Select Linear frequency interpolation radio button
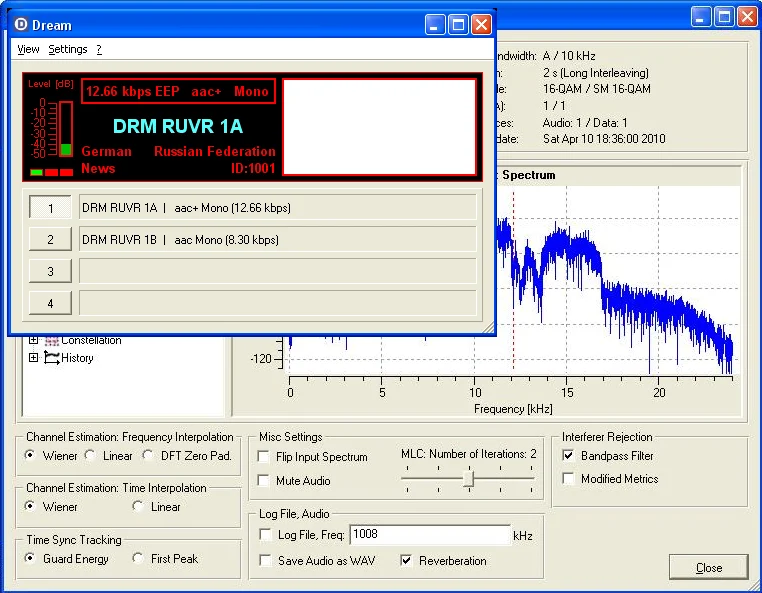Viewport: 762px width, 593px height. 90,455
